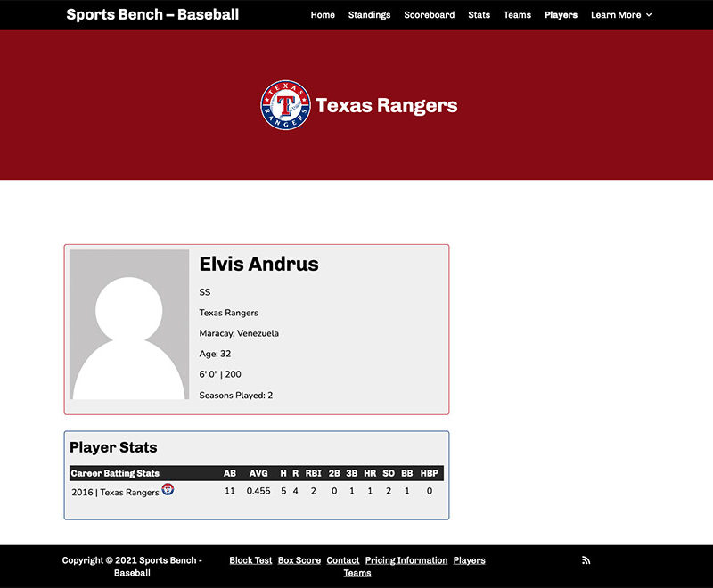Click the AB column header
Screen dimensions: 713x588
pyautogui.click(x=230, y=473)
